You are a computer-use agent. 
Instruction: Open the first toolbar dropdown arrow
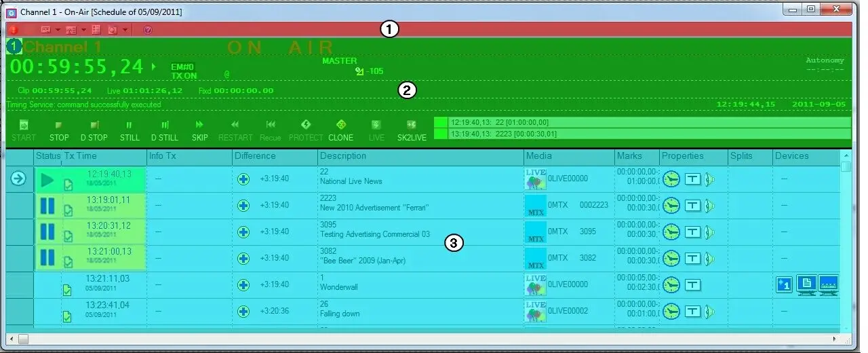pyautogui.click(x=58, y=30)
